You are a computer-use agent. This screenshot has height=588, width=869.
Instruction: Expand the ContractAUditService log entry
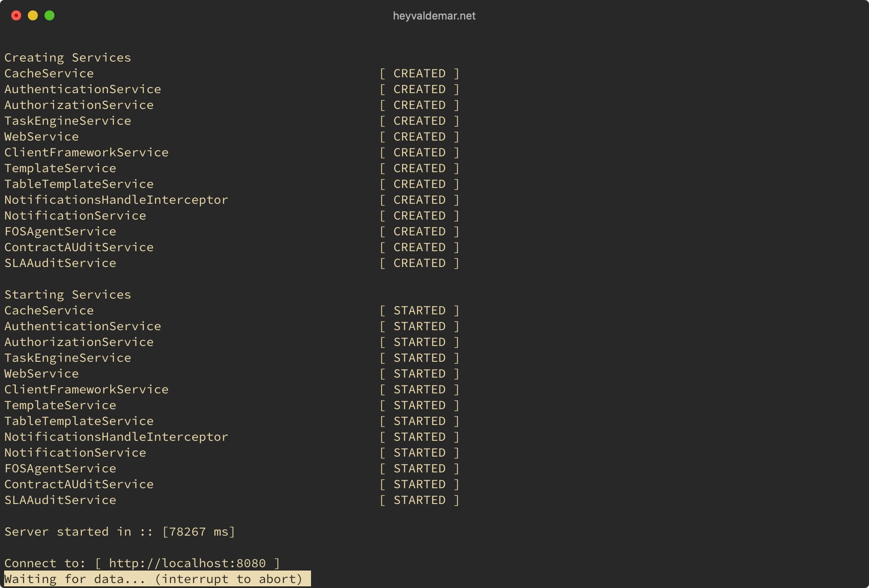tap(78, 247)
